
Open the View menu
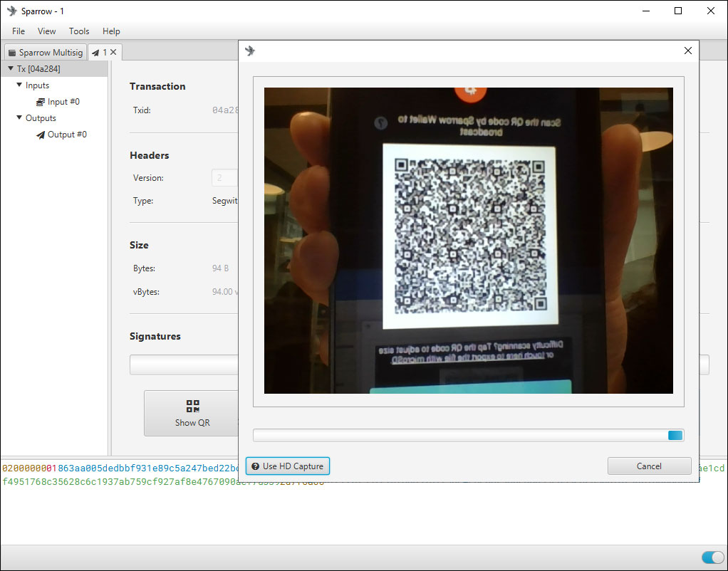[47, 31]
